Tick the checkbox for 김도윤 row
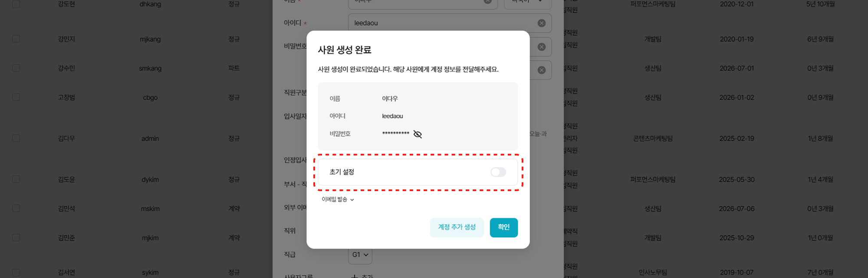Viewport: 868px width, 278px height. click(x=16, y=179)
